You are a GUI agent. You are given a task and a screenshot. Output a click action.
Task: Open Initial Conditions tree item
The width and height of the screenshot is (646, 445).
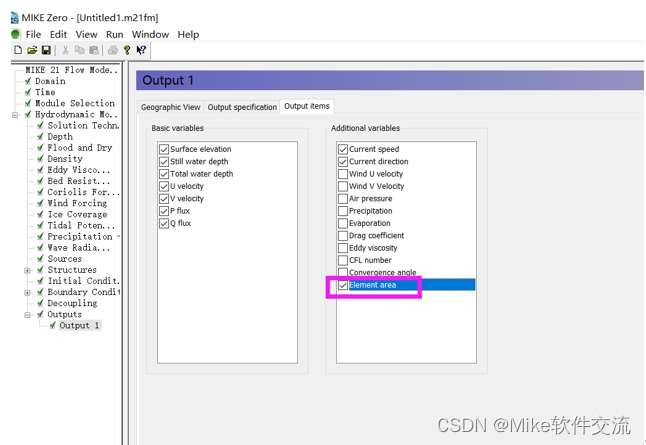tap(83, 281)
